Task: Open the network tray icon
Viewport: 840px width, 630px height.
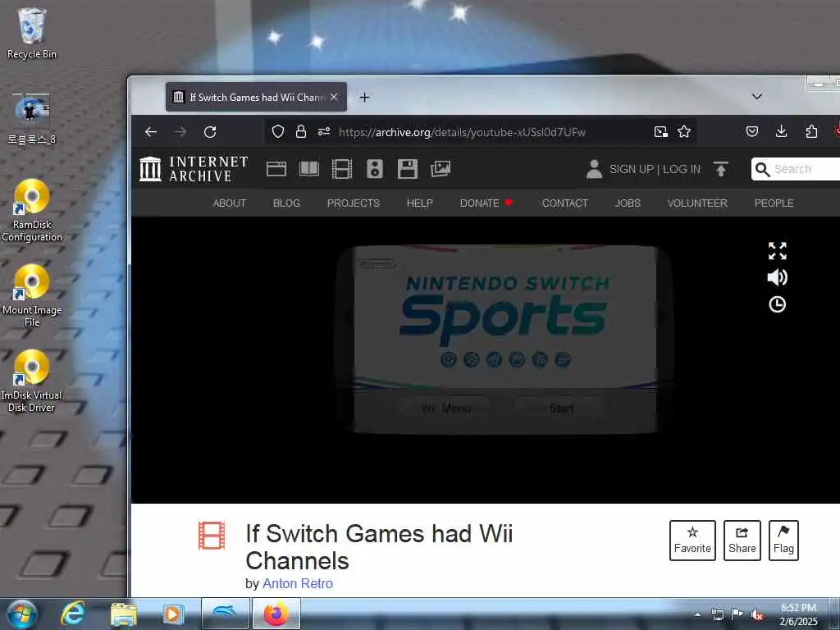Action: pyautogui.click(x=717, y=615)
